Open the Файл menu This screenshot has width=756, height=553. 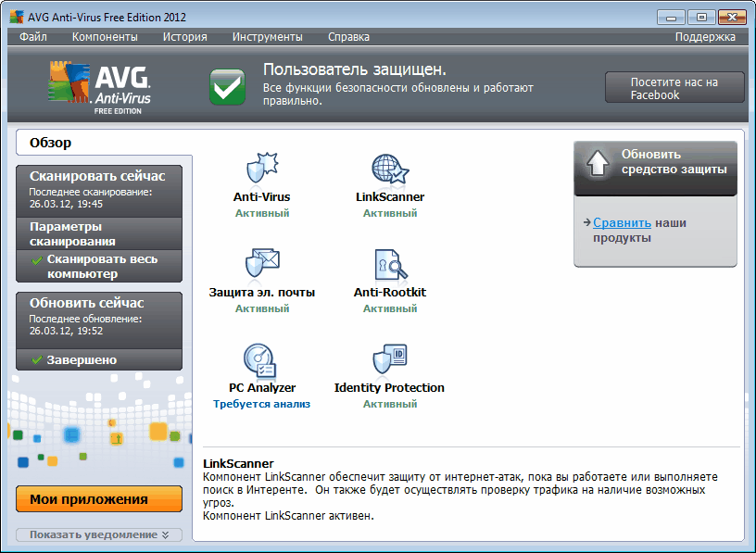click(33, 37)
